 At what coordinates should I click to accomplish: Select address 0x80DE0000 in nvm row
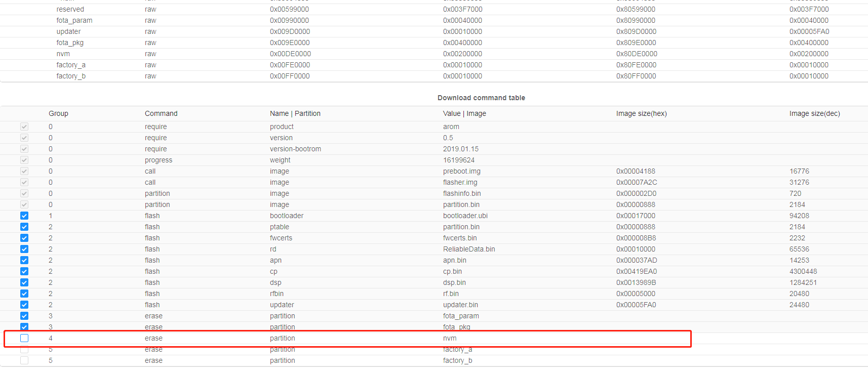[x=637, y=54]
